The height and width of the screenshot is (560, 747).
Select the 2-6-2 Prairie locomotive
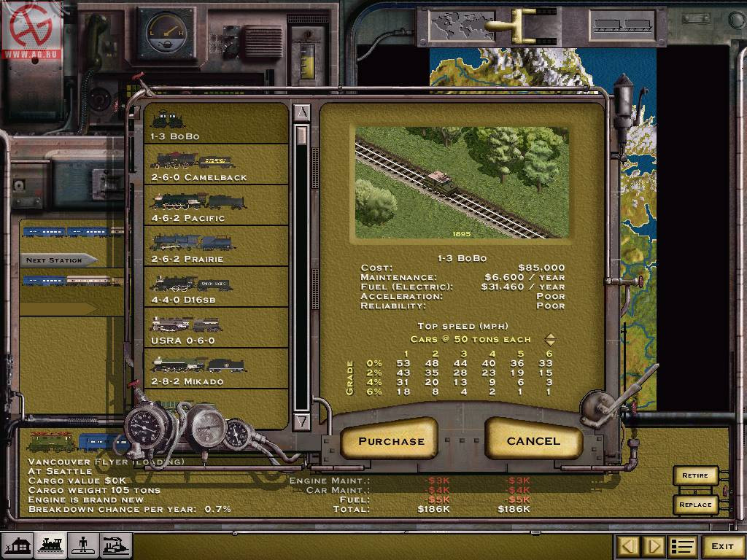pyautogui.click(x=216, y=246)
